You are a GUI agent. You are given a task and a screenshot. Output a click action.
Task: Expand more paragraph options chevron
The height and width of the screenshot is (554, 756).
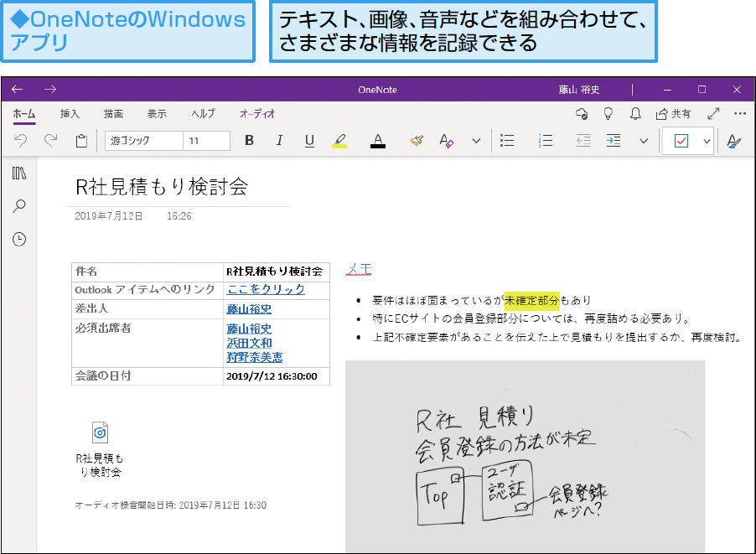tap(644, 141)
